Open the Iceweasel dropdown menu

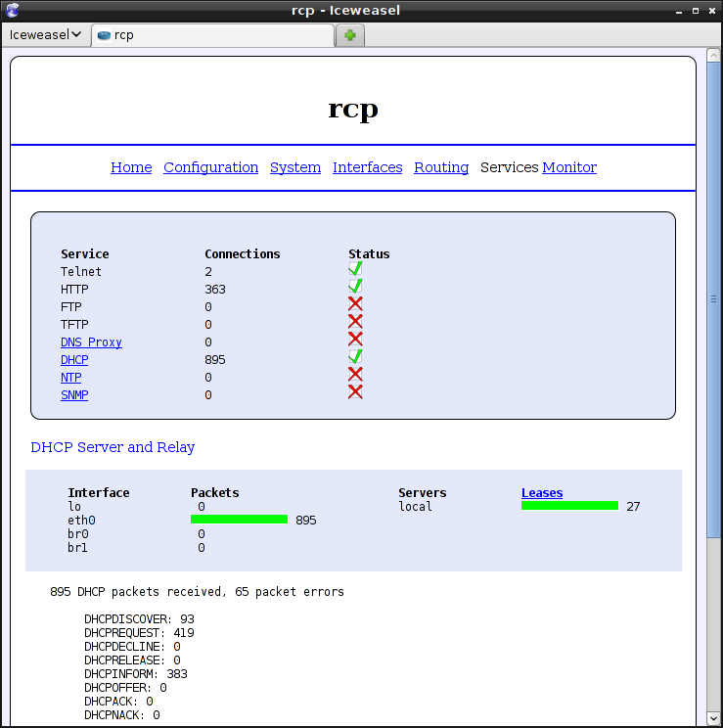pos(44,35)
